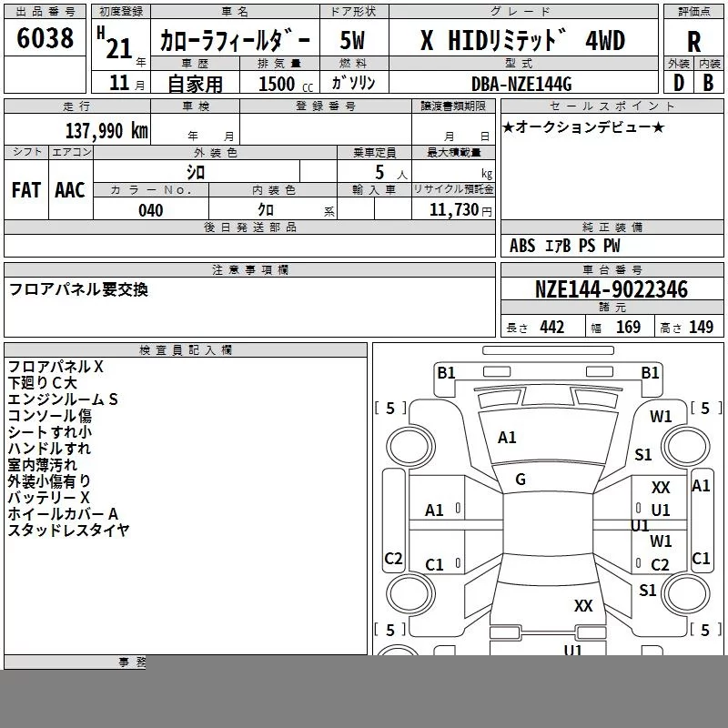The width and height of the screenshot is (728, 728).
Task: Click G mark on windshield diagram
Action: click(521, 480)
